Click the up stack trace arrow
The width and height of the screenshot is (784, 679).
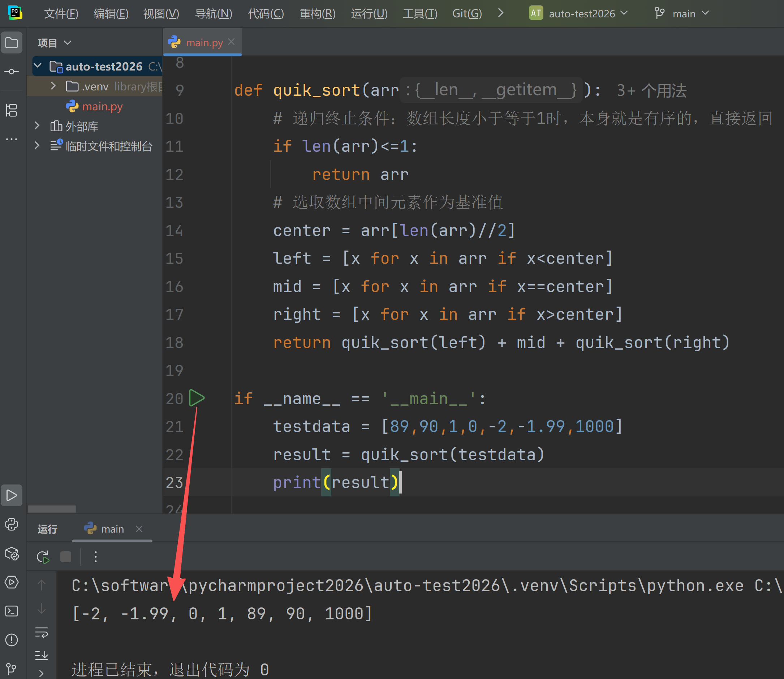42,585
